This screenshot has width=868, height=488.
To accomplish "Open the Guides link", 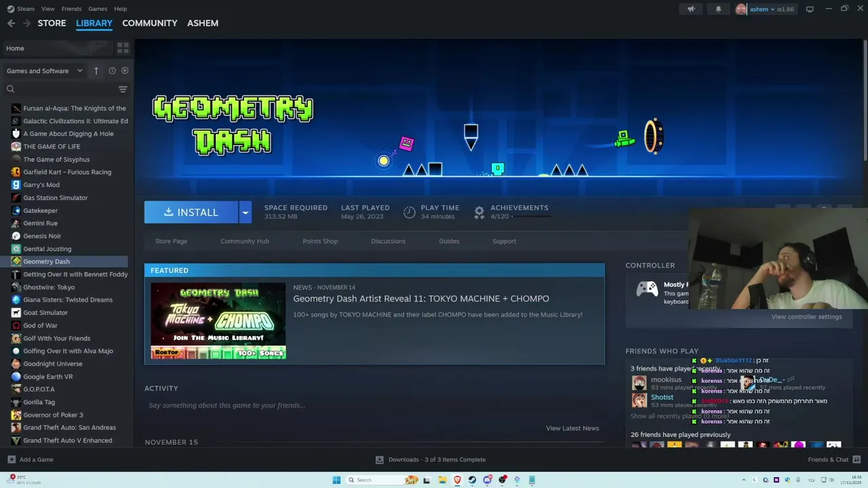I will tap(449, 241).
